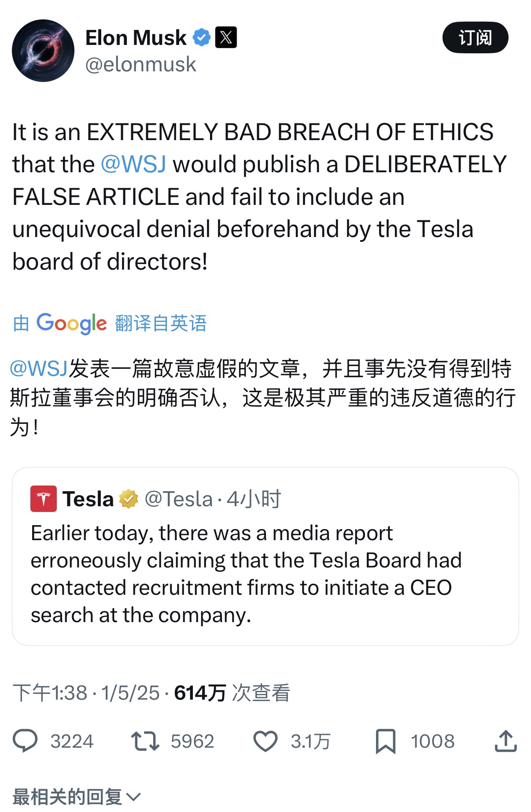Image resolution: width=531 pixels, height=812 pixels.
Task: View the 614万 次查看 view count
Action: [232, 693]
